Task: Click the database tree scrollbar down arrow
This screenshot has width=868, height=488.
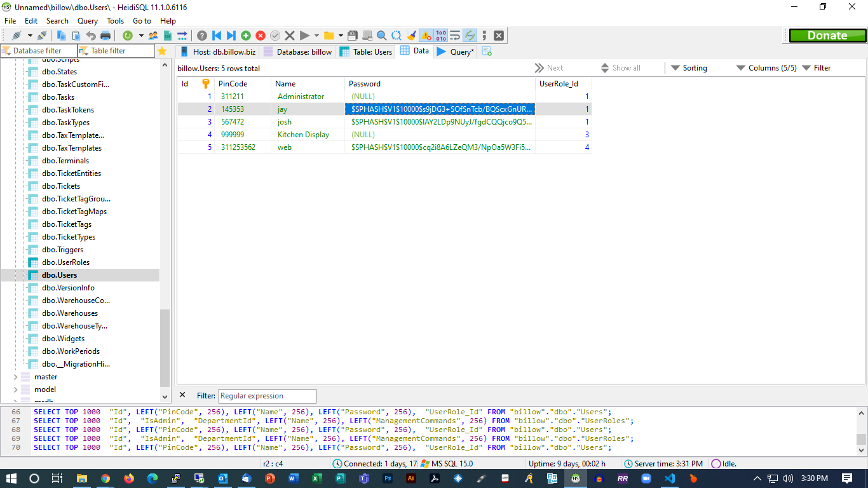Action: [165, 396]
